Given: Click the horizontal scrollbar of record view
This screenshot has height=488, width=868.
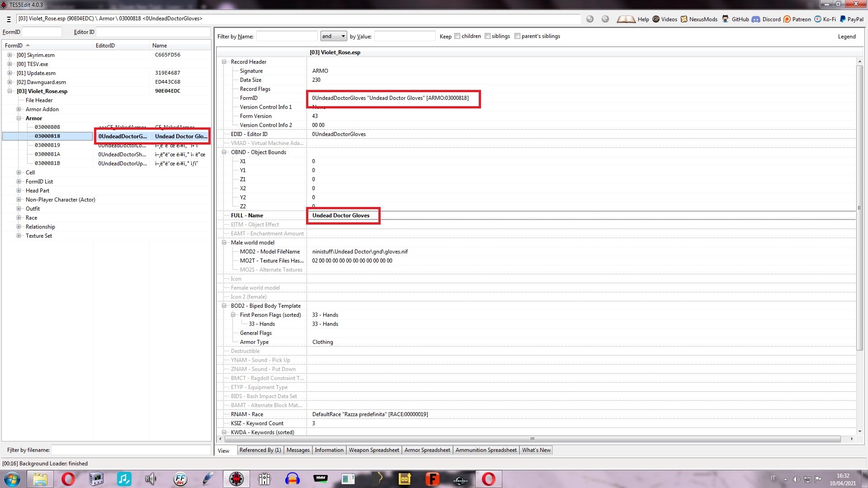Looking at the screenshot, I should [532, 439].
